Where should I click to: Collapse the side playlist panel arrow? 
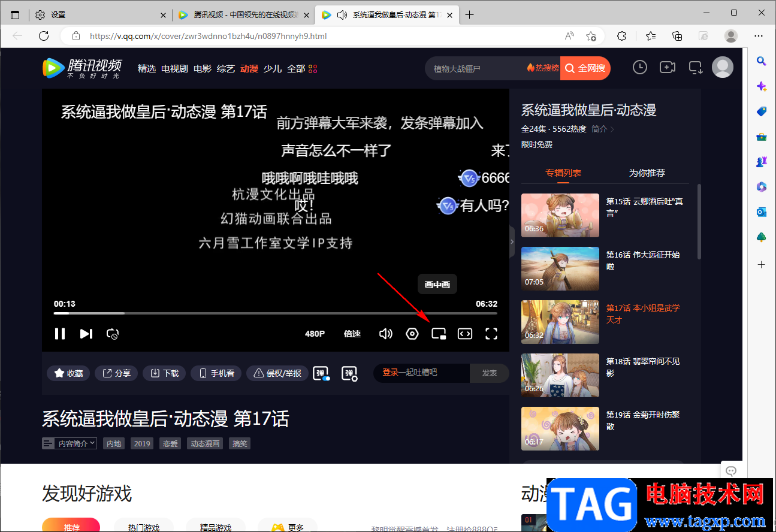[x=512, y=241]
